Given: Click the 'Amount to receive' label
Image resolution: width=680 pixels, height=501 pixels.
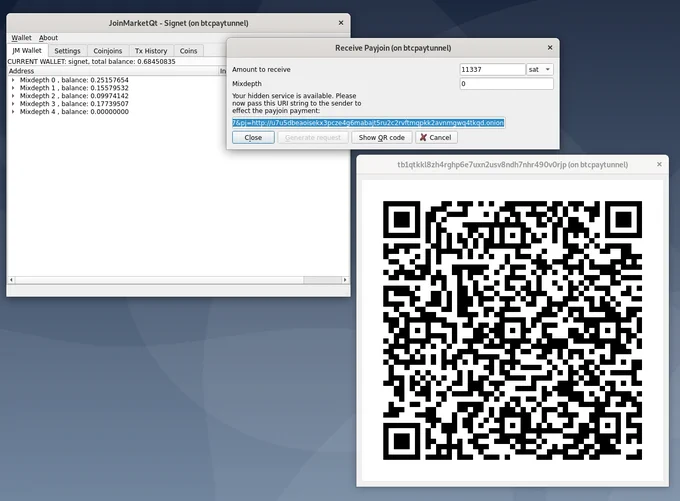Looking at the screenshot, I should click(x=261, y=69).
